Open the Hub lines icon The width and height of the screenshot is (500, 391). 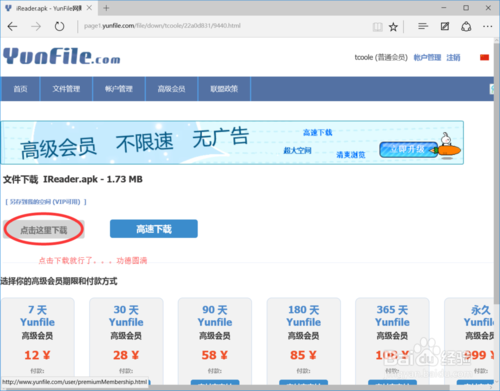pos(423,26)
